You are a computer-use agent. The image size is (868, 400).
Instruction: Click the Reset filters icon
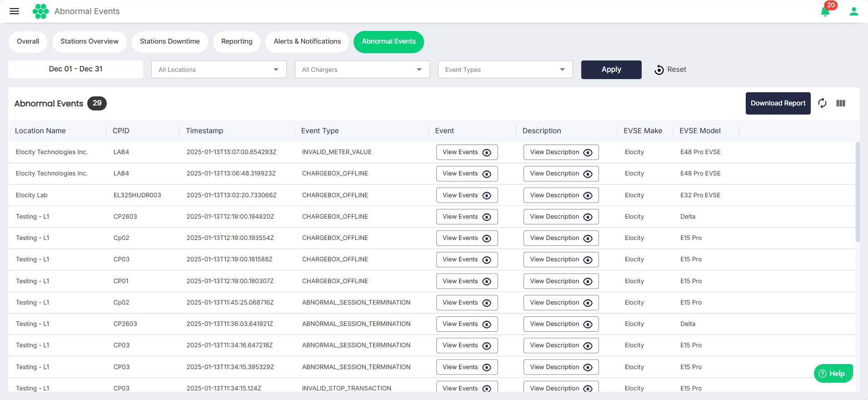click(x=659, y=70)
